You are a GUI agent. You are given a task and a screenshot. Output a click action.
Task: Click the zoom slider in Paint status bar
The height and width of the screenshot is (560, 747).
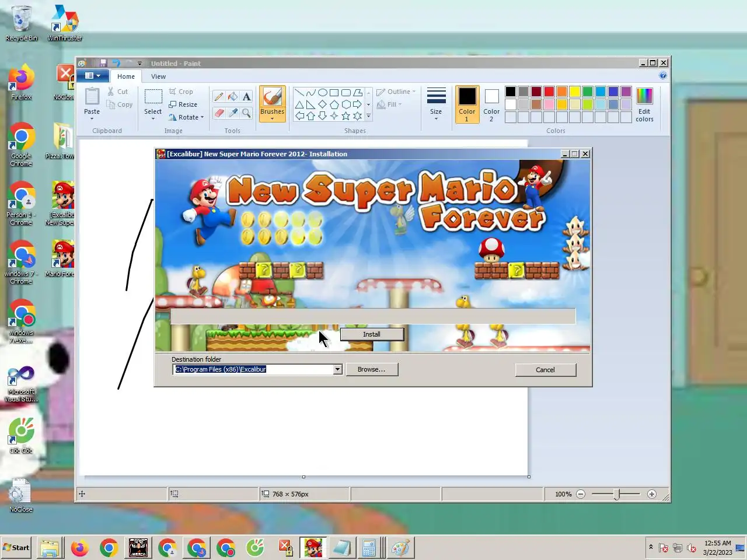coord(616,494)
